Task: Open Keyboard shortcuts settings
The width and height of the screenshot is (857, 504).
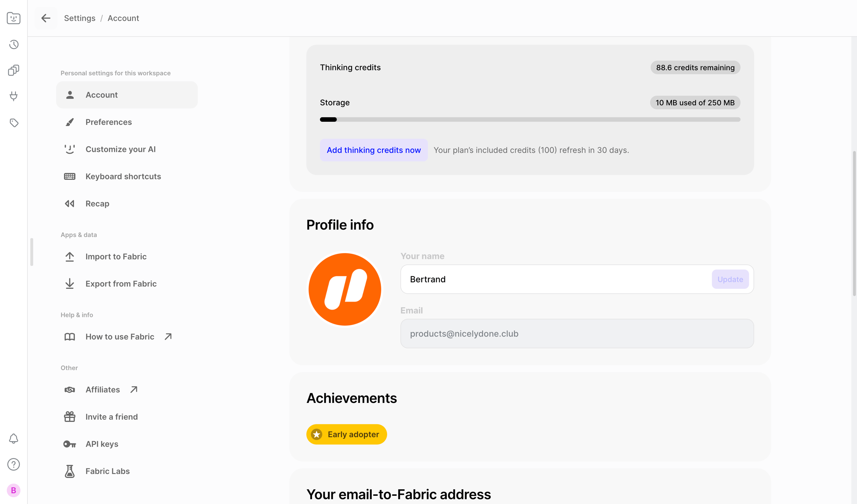Action: 127,176
